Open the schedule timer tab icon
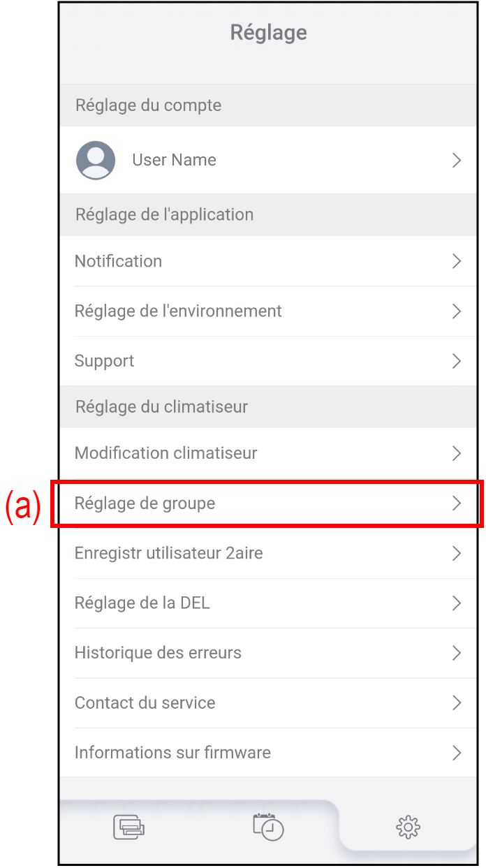This screenshot has width=486, height=868. (268, 826)
